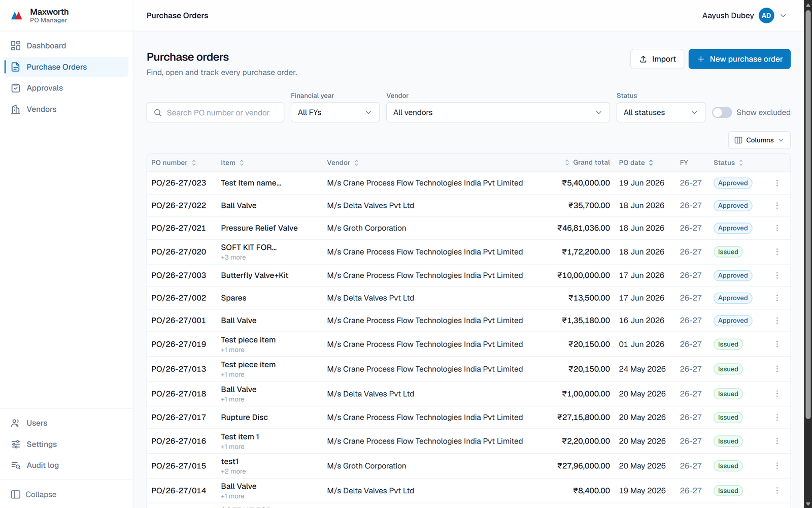Open the All statuses dropdown

[661, 112]
